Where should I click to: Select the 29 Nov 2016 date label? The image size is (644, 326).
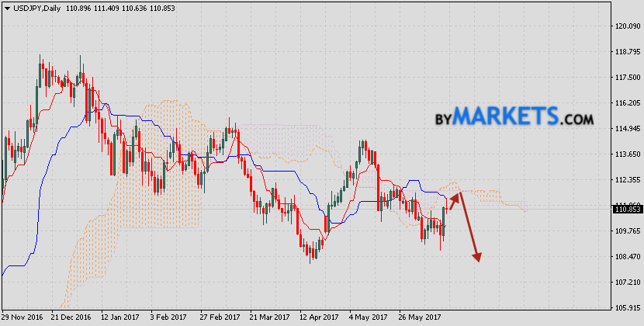click(x=23, y=317)
